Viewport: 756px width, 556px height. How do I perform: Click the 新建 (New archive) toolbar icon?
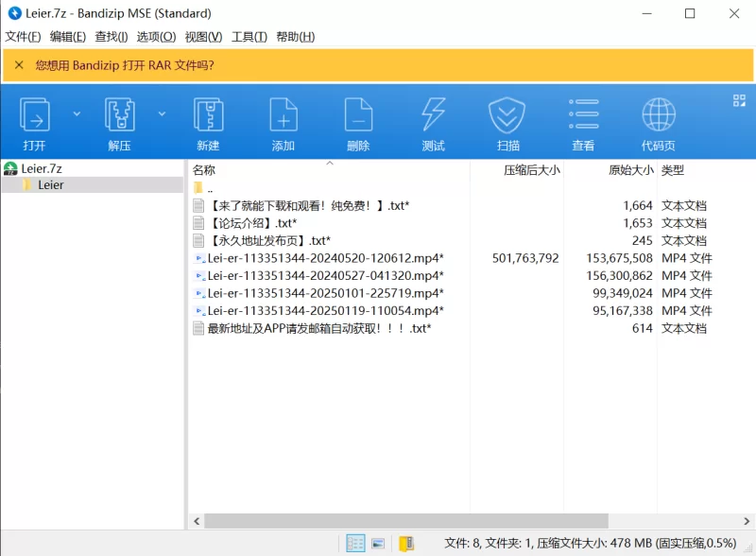coord(208,114)
